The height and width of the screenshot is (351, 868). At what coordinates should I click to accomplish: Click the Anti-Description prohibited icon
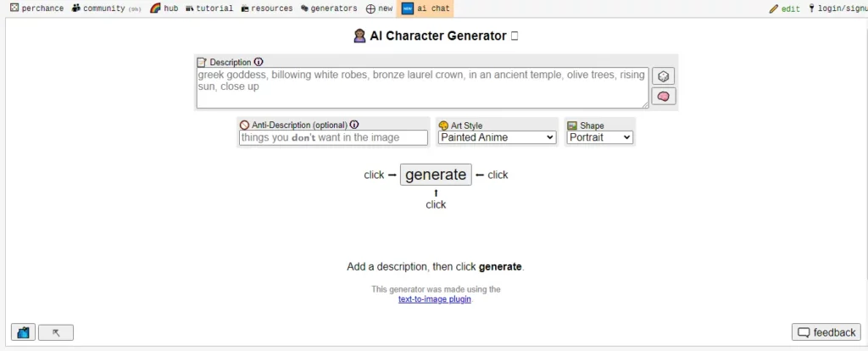[244, 125]
